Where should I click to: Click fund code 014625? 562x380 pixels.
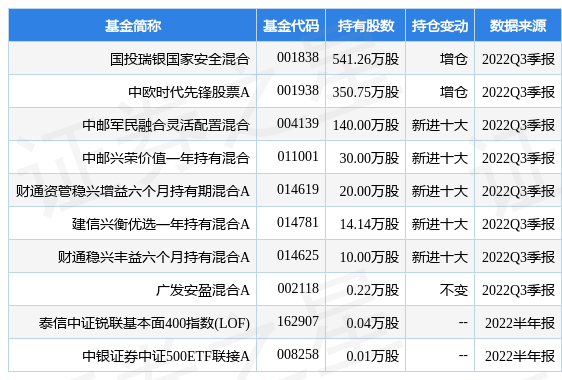tap(298, 255)
